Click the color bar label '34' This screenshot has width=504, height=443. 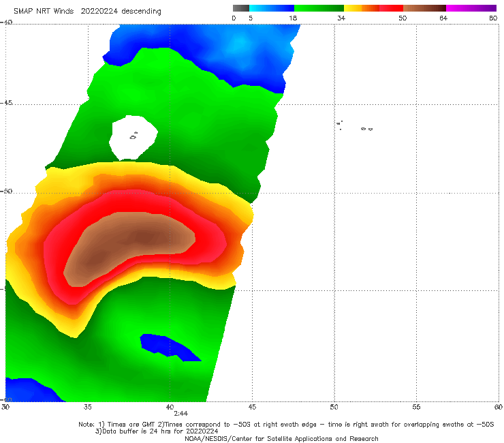pos(341,18)
